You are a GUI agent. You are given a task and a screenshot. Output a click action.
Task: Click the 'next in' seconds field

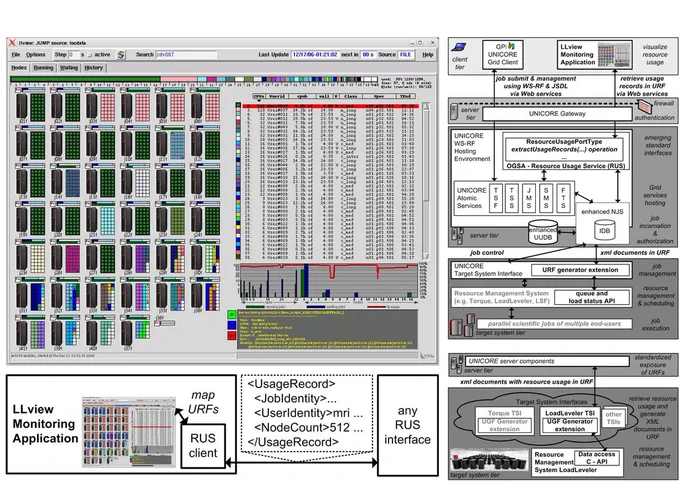pyautogui.click(x=368, y=55)
